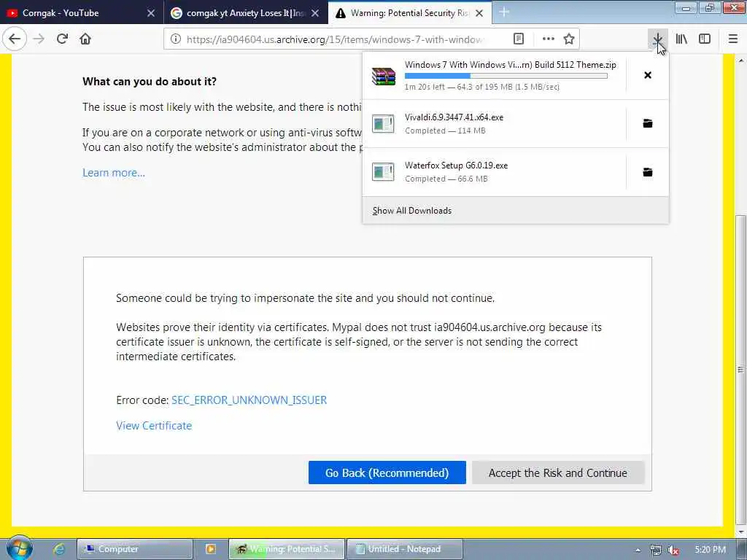Click Go Back (Recommended) button
The width and height of the screenshot is (747, 560).
(387, 472)
